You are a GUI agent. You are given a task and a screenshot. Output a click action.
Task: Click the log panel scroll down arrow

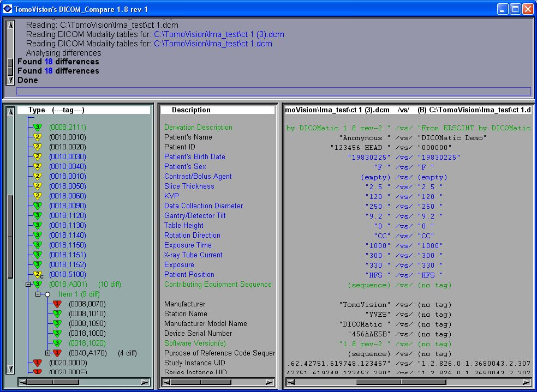pyautogui.click(x=10, y=80)
